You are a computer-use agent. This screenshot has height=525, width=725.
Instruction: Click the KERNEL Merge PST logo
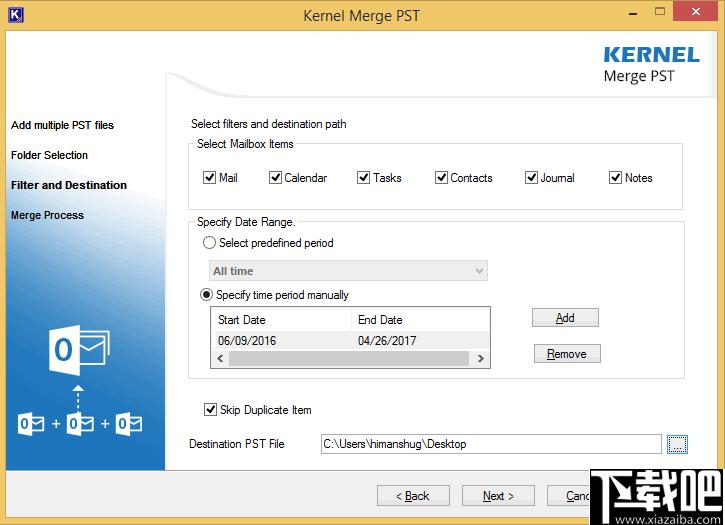pyautogui.click(x=651, y=65)
